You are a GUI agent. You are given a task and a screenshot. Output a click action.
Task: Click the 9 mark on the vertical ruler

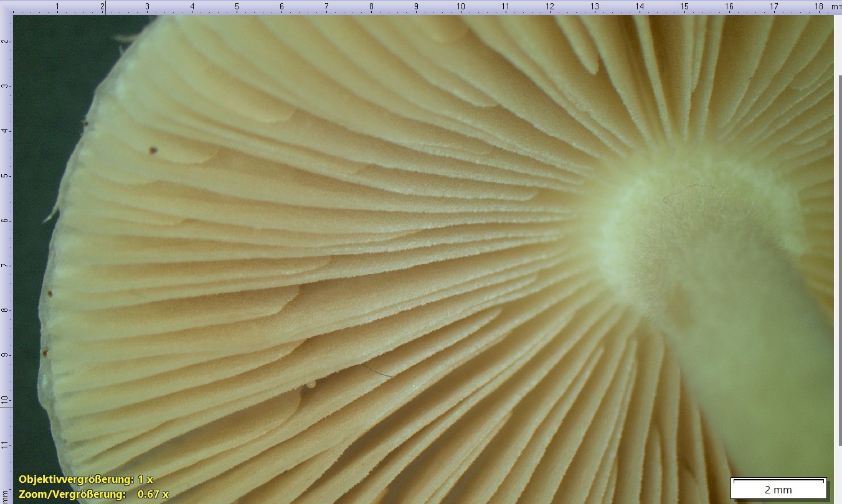(6, 355)
